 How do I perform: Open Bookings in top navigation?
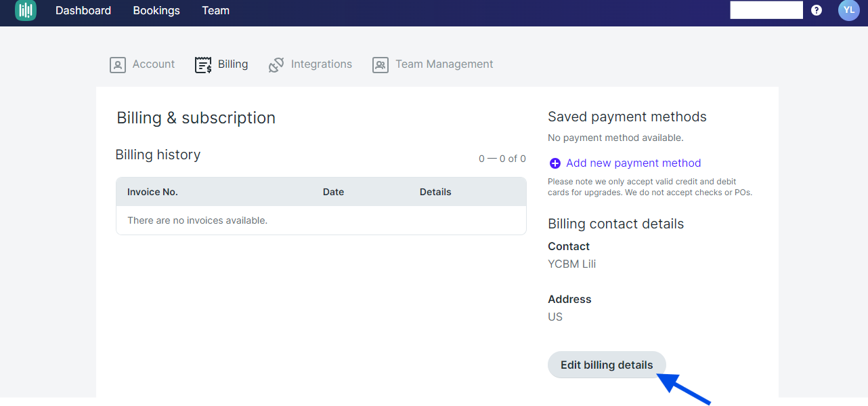point(156,10)
